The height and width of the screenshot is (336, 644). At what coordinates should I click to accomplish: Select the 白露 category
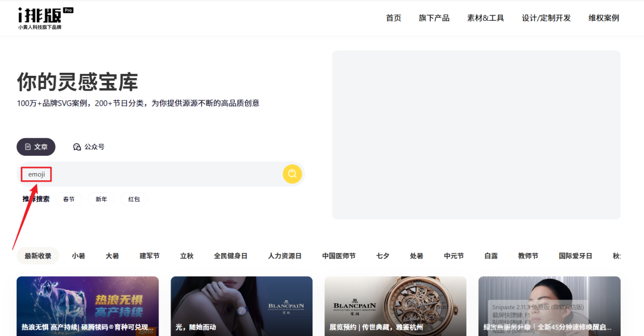point(491,256)
